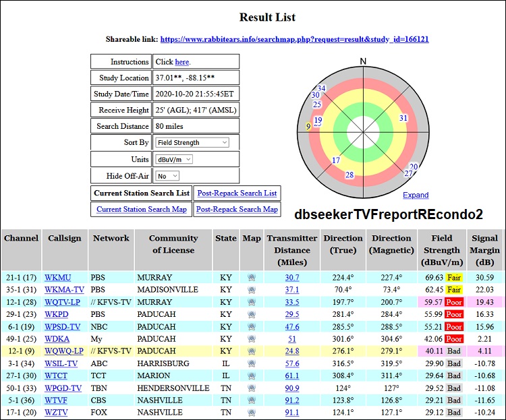Go to Post-Repack Search Map

point(237,209)
